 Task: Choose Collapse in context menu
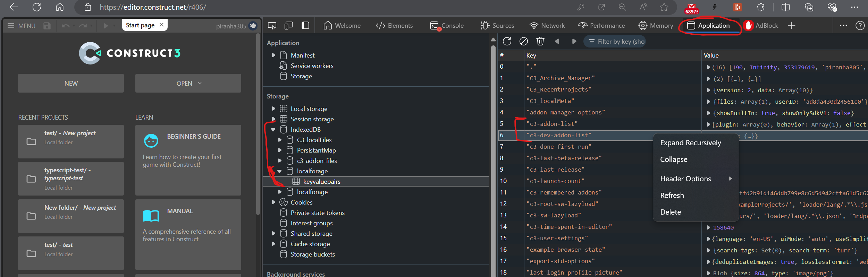coord(674,159)
